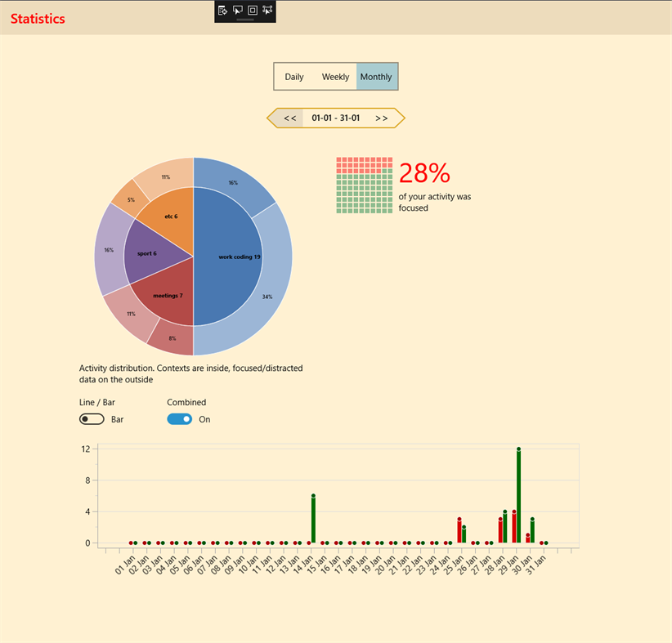Open the Monthly view selector
The image size is (672, 643).
[x=376, y=76]
